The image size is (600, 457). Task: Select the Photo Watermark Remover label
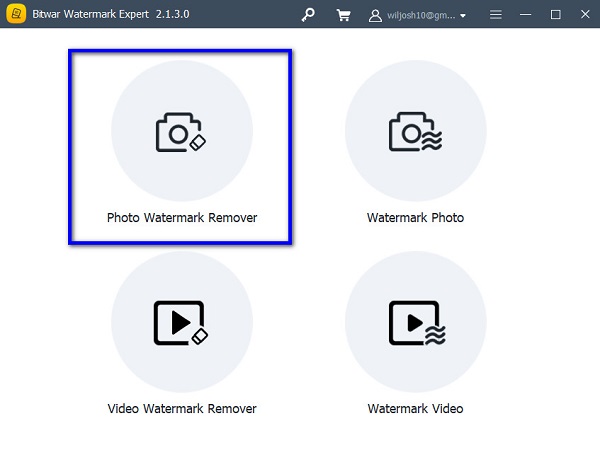(x=182, y=218)
